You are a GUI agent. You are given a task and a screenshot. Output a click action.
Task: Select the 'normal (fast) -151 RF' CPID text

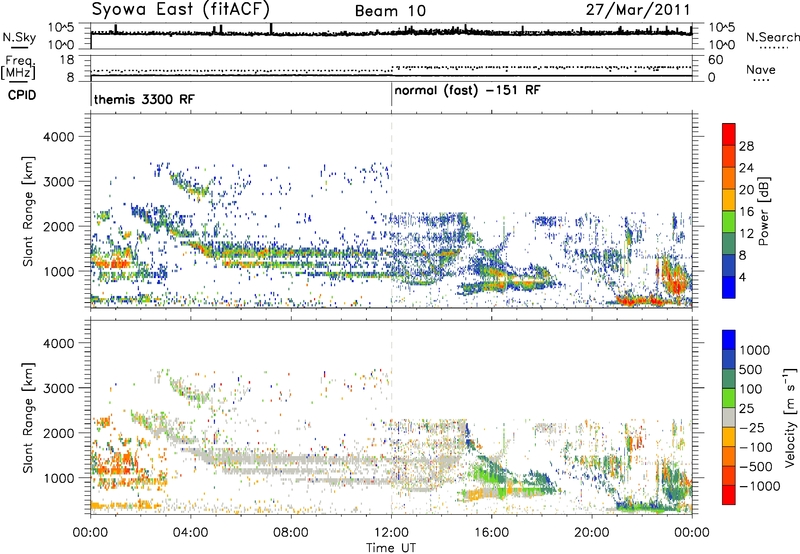tap(467, 91)
